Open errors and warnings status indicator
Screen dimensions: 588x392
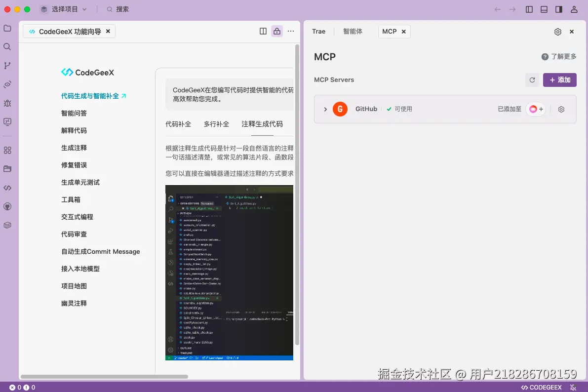point(23,387)
